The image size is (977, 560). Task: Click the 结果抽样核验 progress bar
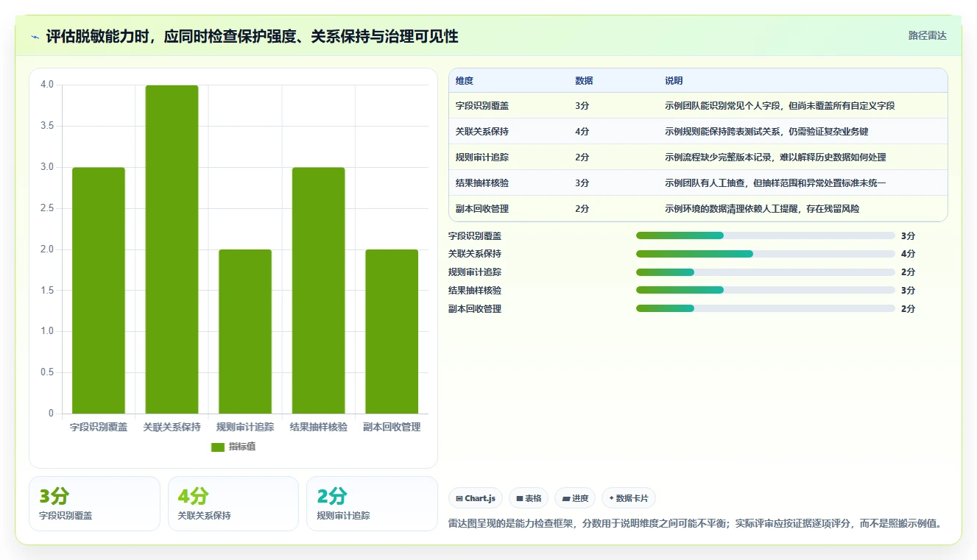(x=766, y=290)
